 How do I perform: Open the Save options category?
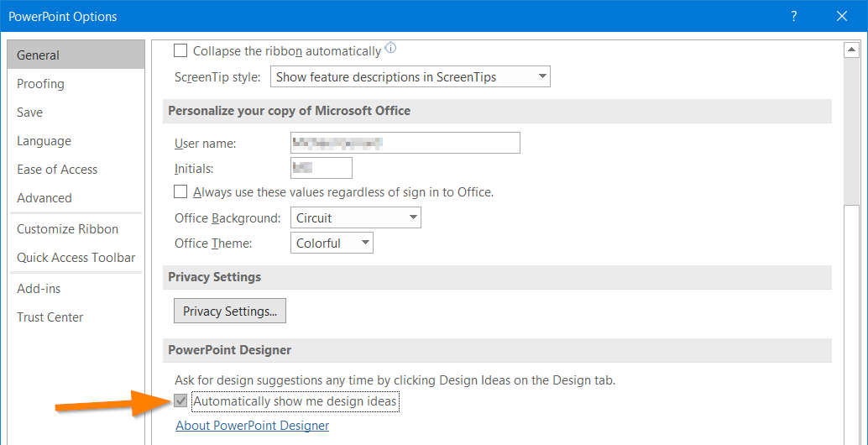tap(76, 113)
